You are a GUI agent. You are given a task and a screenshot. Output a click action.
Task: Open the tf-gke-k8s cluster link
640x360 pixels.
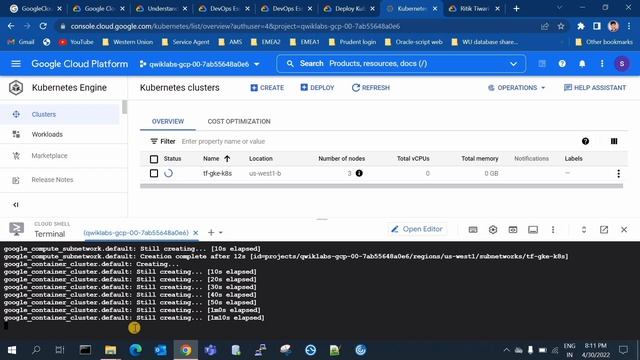pyautogui.click(x=217, y=173)
